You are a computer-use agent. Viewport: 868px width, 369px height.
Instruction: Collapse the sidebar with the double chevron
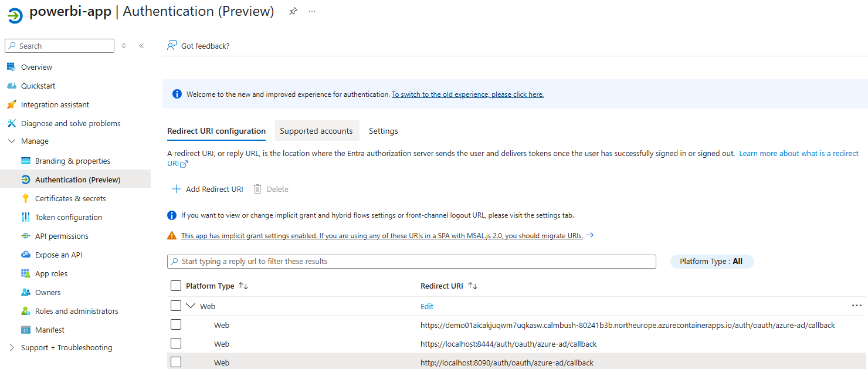click(x=141, y=46)
